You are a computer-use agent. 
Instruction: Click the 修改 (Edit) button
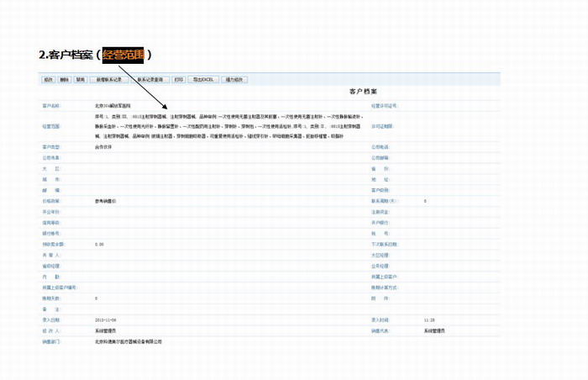(x=48, y=80)
